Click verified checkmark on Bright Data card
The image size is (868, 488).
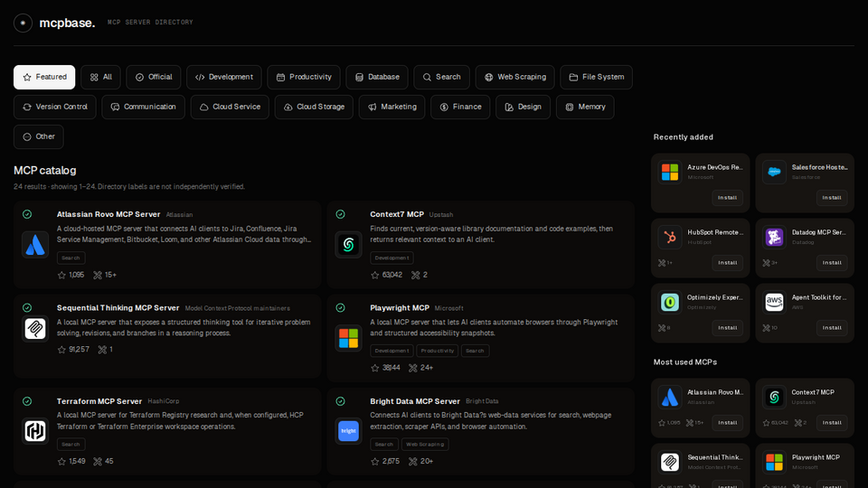pyautogui.click(x=341, y=401)
